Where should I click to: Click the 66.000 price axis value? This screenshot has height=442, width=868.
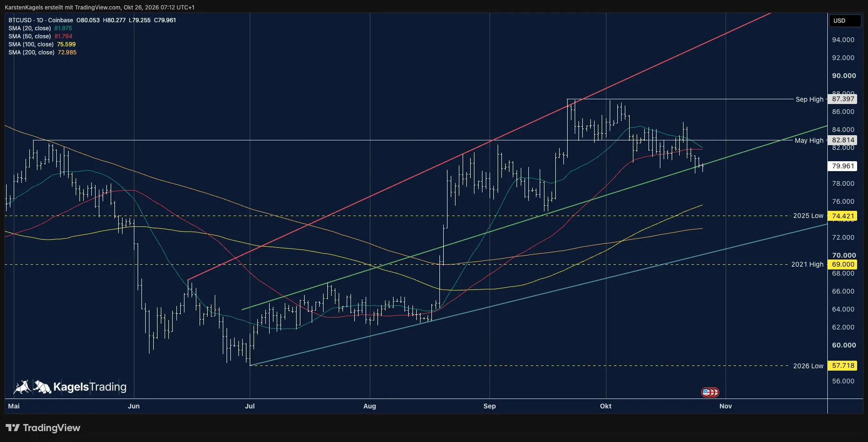[843, 291]
